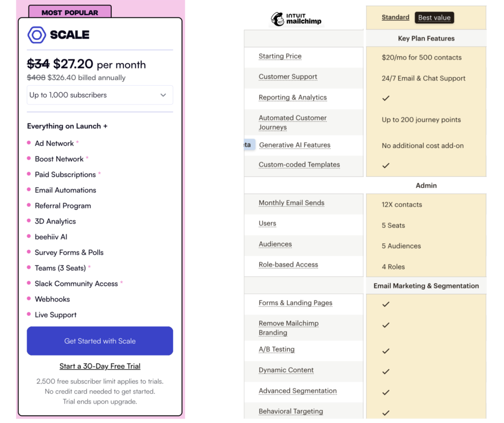Click Get Started with Scale button
This screenshot has height=423, width=504.
point(99,340)
